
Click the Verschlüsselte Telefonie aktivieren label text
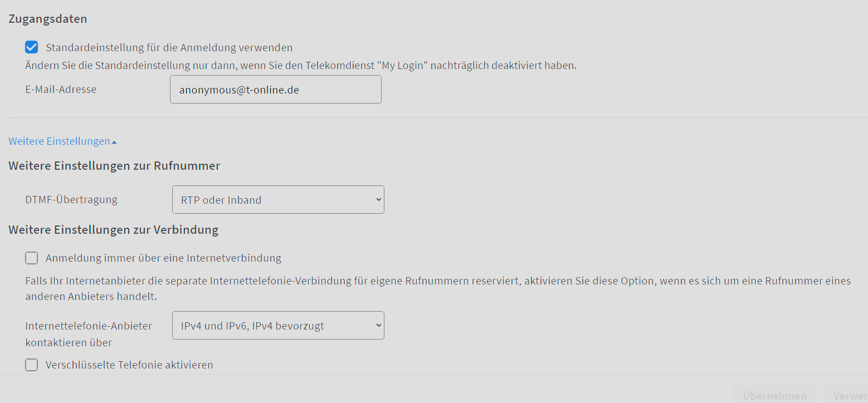[129, 365]
